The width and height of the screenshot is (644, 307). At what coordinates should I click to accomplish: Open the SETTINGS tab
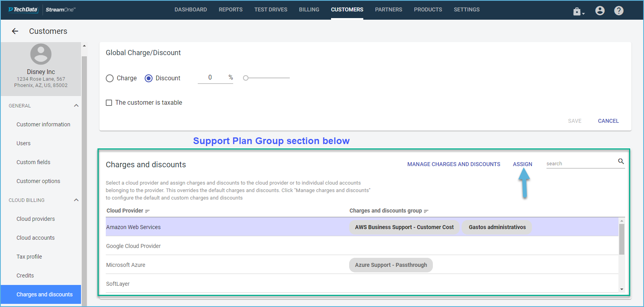(x=467, y=9)
